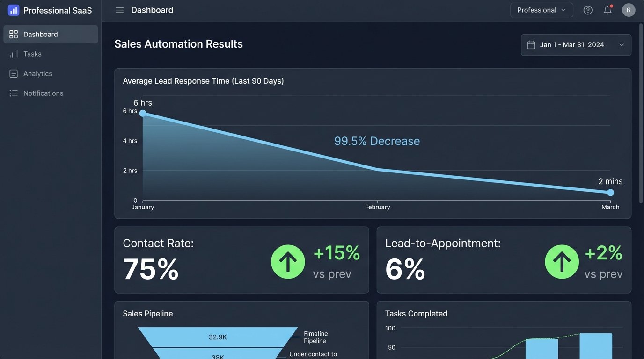Click the Notifications list icon

(x=13, y=93)
